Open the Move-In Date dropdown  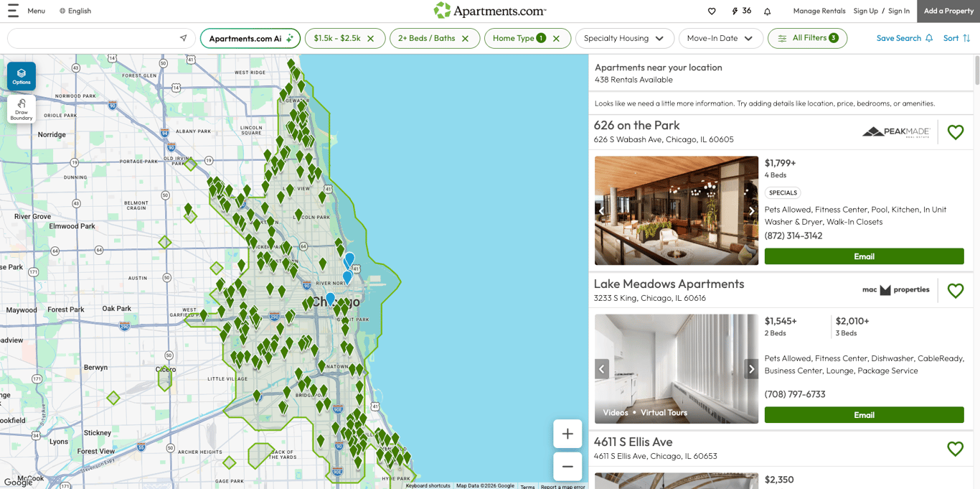[720, 39]
